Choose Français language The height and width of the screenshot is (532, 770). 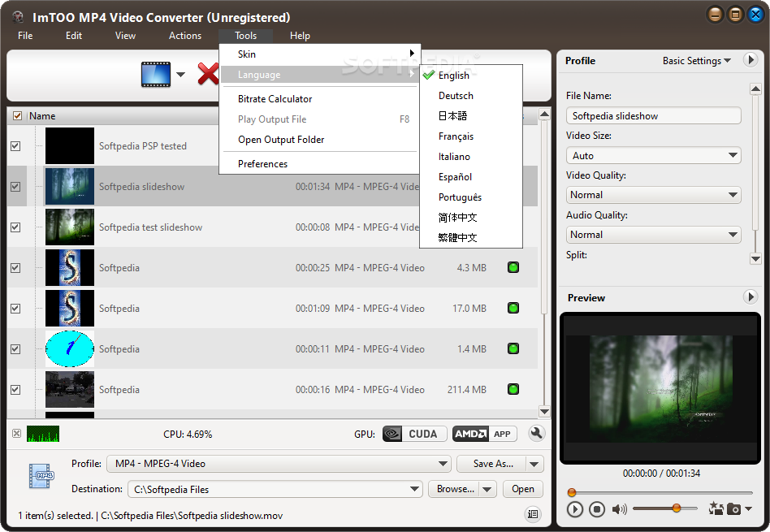pos(456,136)
